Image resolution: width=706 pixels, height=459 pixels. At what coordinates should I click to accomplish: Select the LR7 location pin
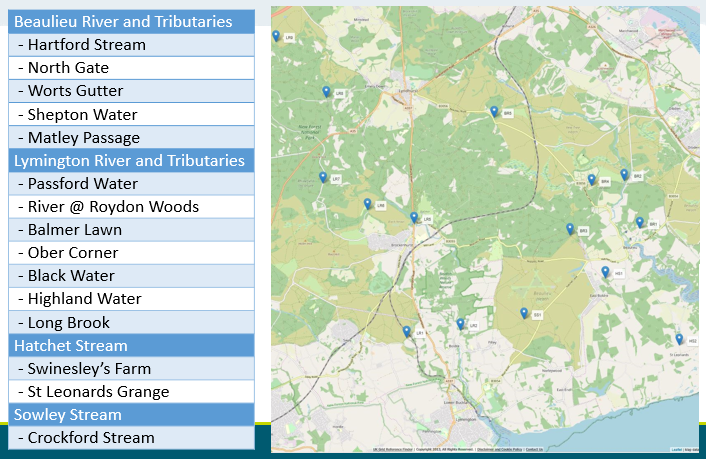tap(323, 177)
